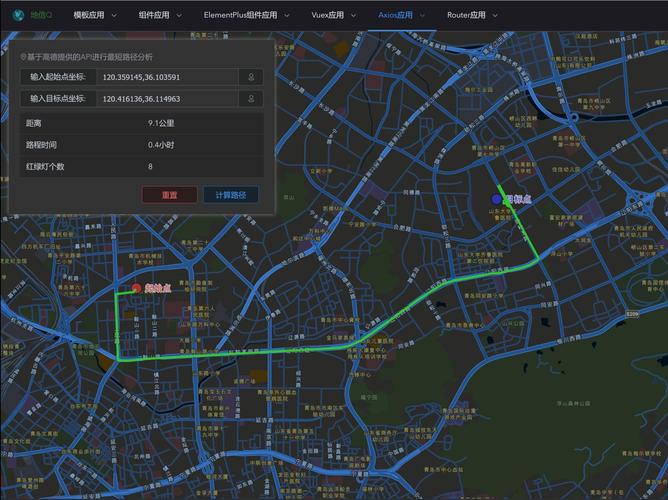Image resolution: width=668 pixels, height=500 pixels.
Task: Click the 距离 row label
Action: point(34,123)
